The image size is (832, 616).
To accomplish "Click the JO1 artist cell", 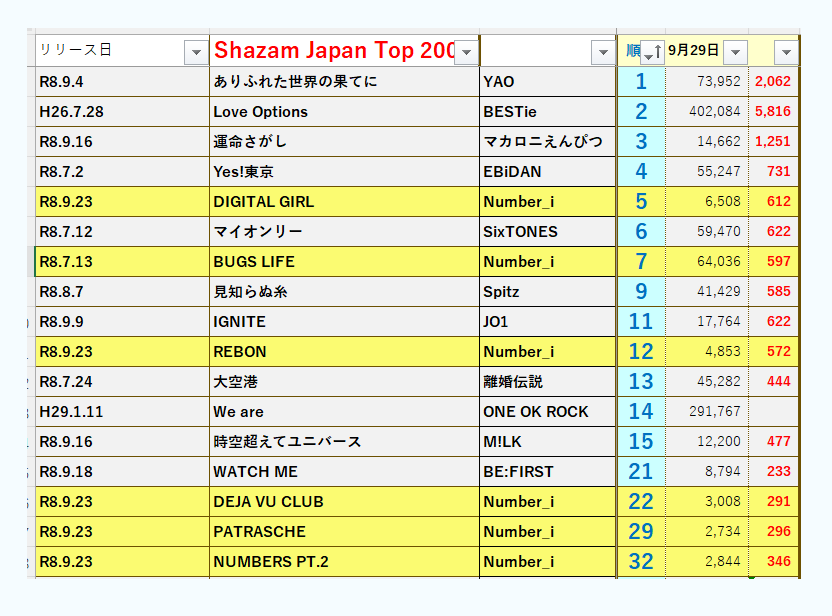I will [x=548, y=322].
